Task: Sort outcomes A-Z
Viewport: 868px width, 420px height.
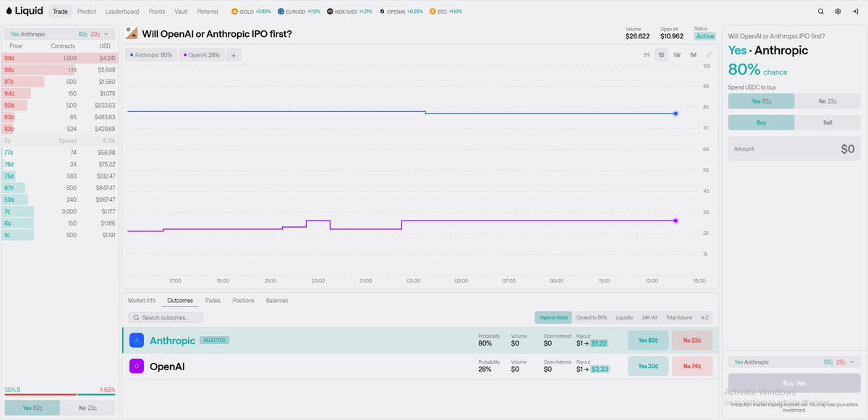Action: point(705,317)
